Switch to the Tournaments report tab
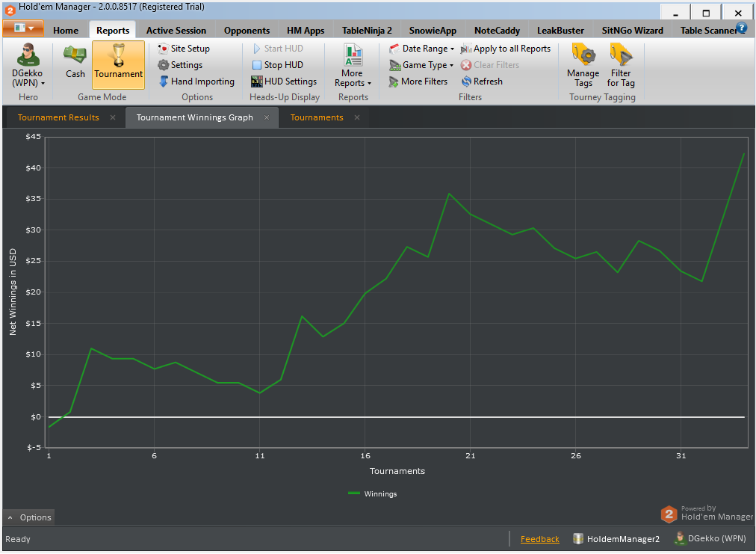756x554 pixels. pyautogui.click(x=317, y=117)
